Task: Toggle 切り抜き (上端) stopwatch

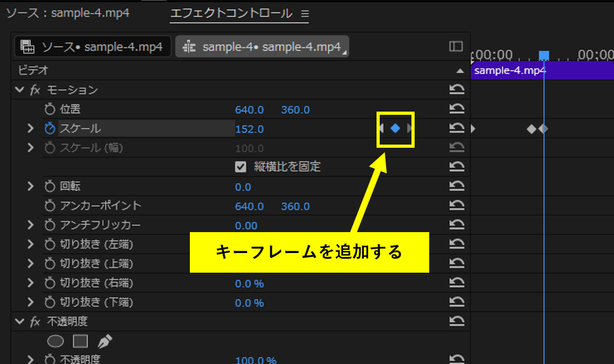Action: [x=50, y=264]
